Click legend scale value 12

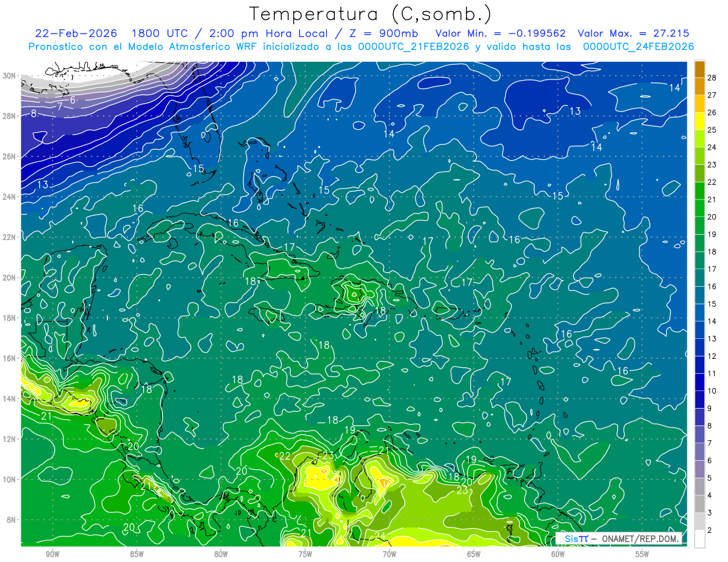tap(712, 356)
